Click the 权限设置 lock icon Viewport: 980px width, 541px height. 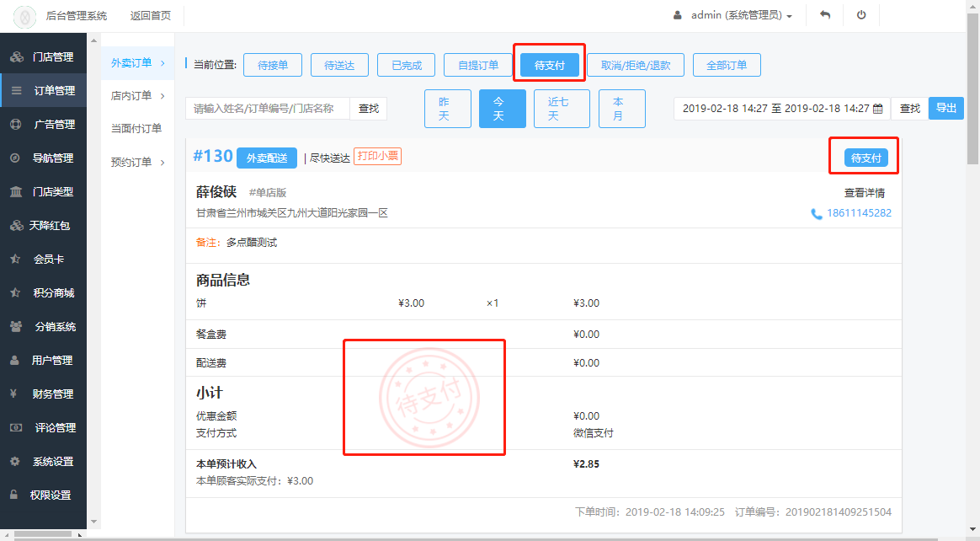pyautogui.click(x=13, y=495)
